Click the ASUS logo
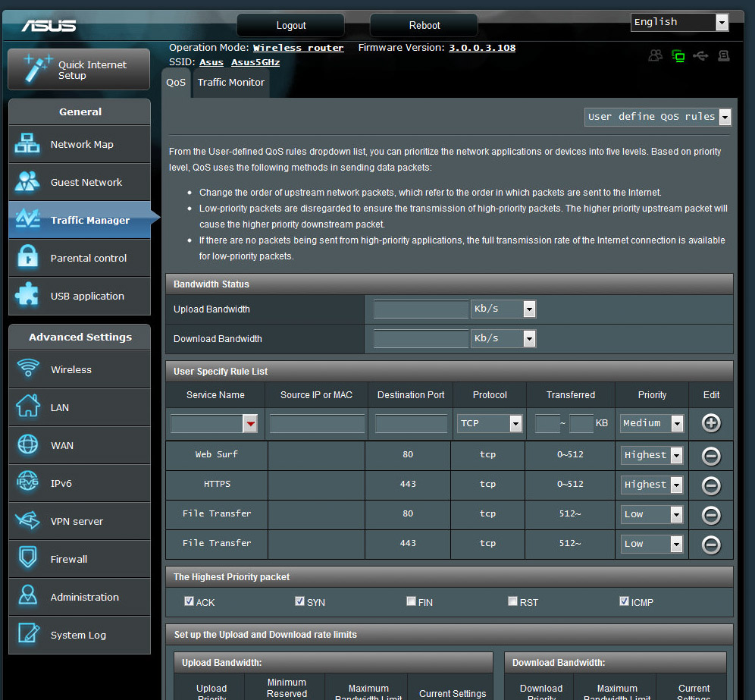 49,26
